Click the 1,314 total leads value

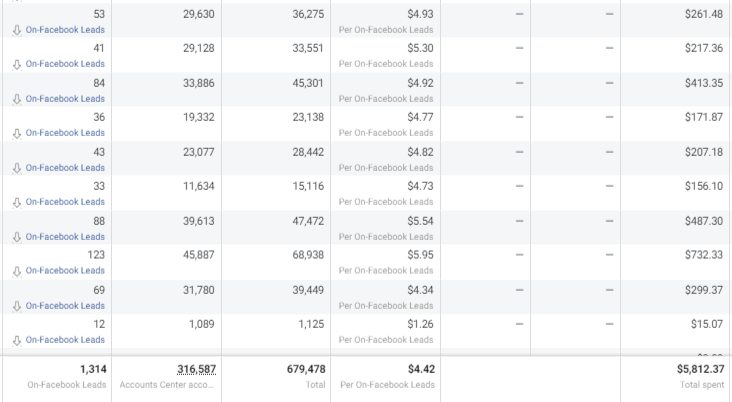point(92,369)
